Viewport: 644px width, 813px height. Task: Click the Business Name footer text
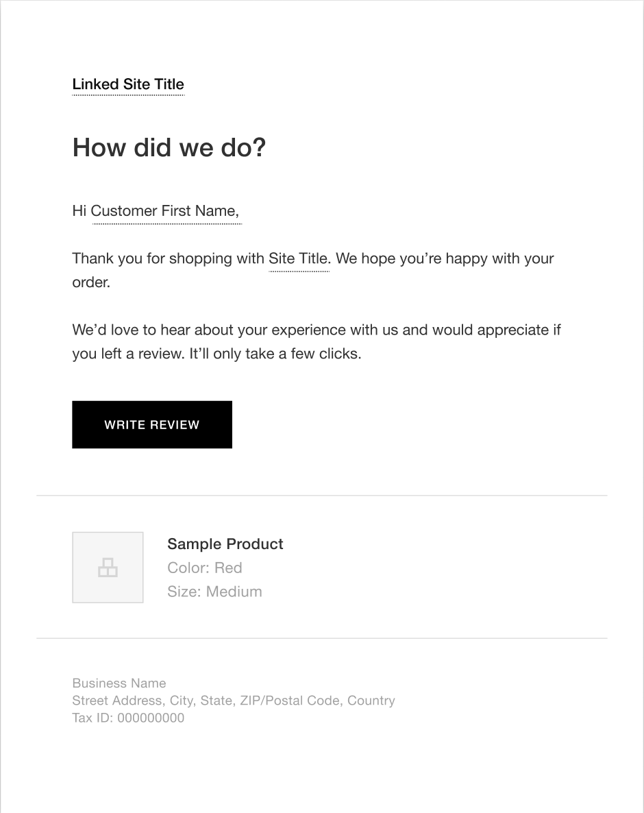[x=119, y=683]
